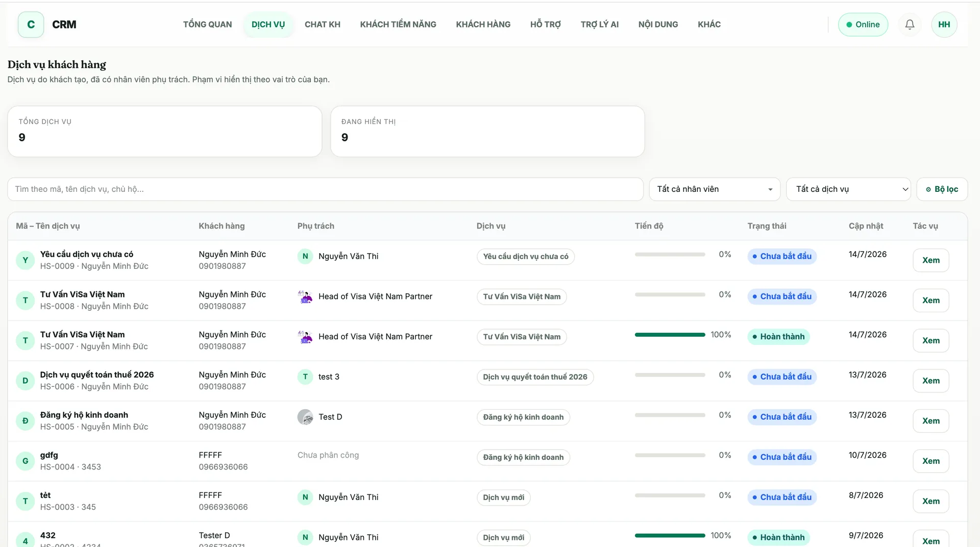Click the Bộ lọc filter icon button
This screenshot has width=980, height=547.
pyautogui.click(x=942, y=189)
